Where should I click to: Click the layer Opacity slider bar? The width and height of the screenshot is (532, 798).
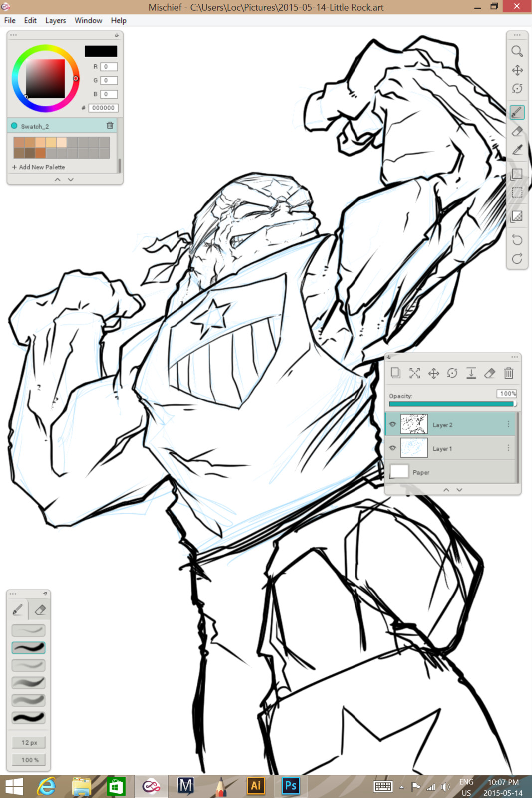point(452,404)
